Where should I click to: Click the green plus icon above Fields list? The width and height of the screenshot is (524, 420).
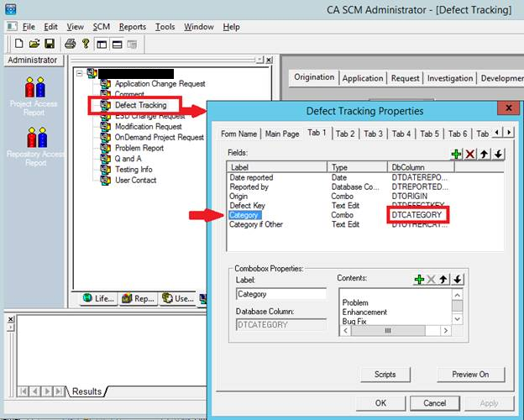(456, 155)
